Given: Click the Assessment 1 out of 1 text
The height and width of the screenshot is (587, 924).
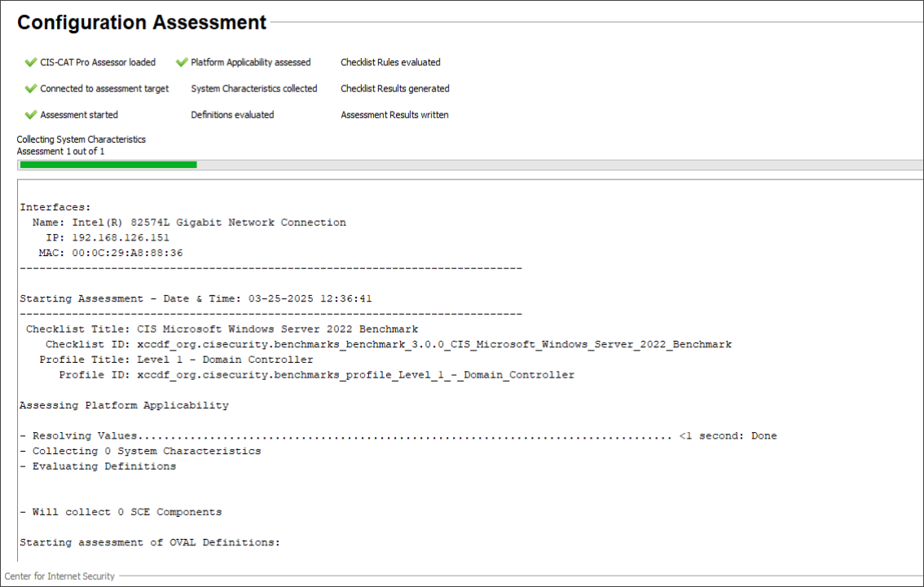Looking at the screenshot, I should coord(60,151).
